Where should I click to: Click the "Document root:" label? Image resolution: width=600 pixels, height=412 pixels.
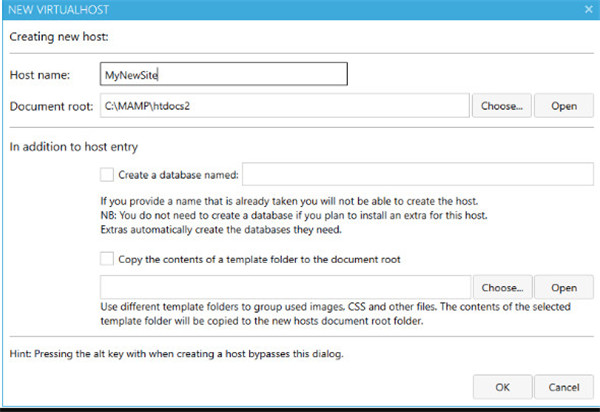pyautogui.click(x=48, y=105)
